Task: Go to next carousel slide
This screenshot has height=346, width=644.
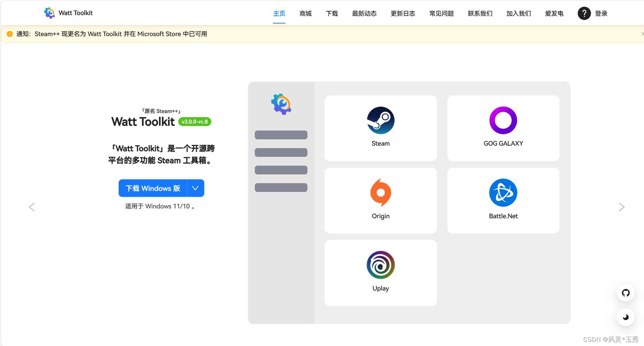Action: (622, 207)
